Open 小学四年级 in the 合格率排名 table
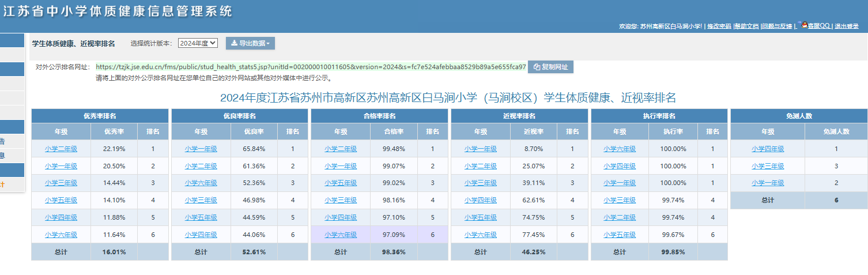This screenshot has height=275, width=868. pyautogui.click(x=341, y=217)
